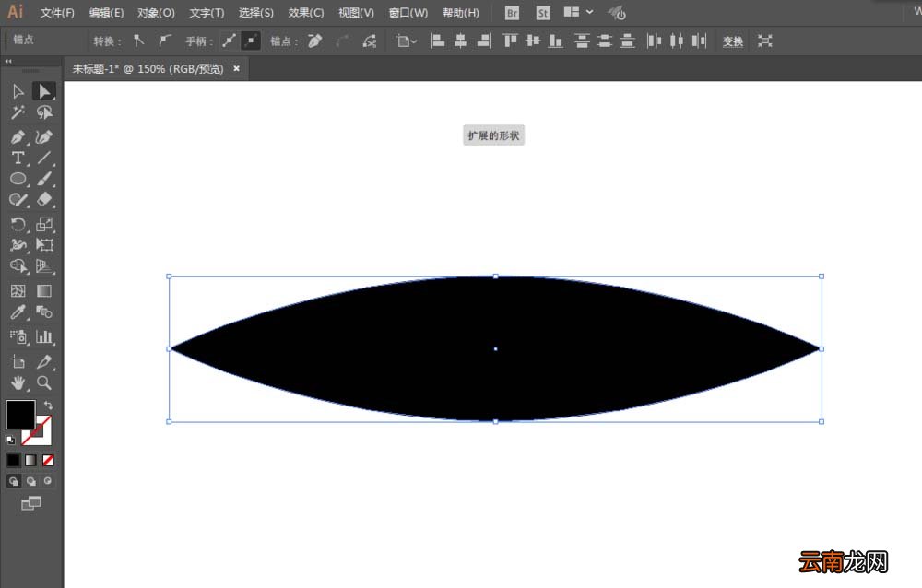This screenshot has width=922, height=588.
Task: Click the 变换 transform link
Action: (733, 41)
